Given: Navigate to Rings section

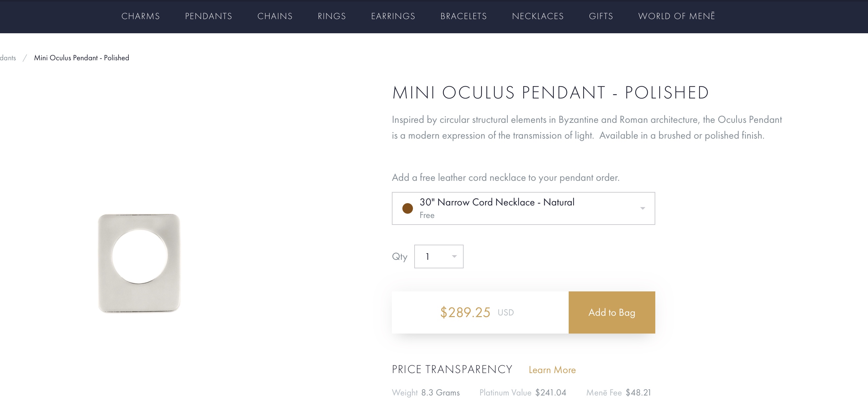Looking at the screenshot, I should (x=332, y=16).
